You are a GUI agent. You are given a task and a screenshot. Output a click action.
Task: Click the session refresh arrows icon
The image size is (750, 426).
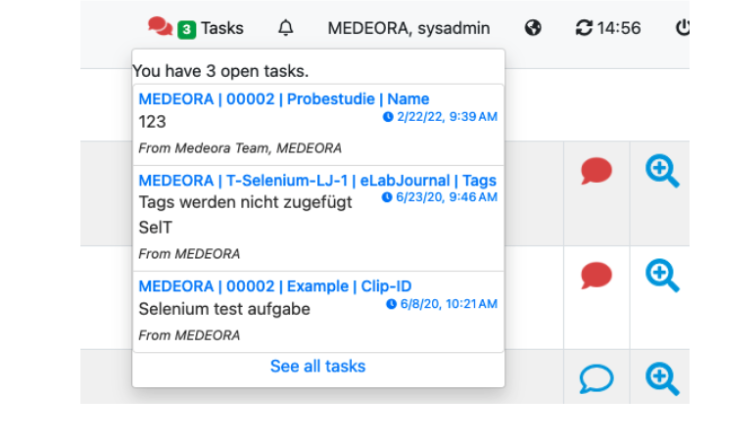[584, 28]
